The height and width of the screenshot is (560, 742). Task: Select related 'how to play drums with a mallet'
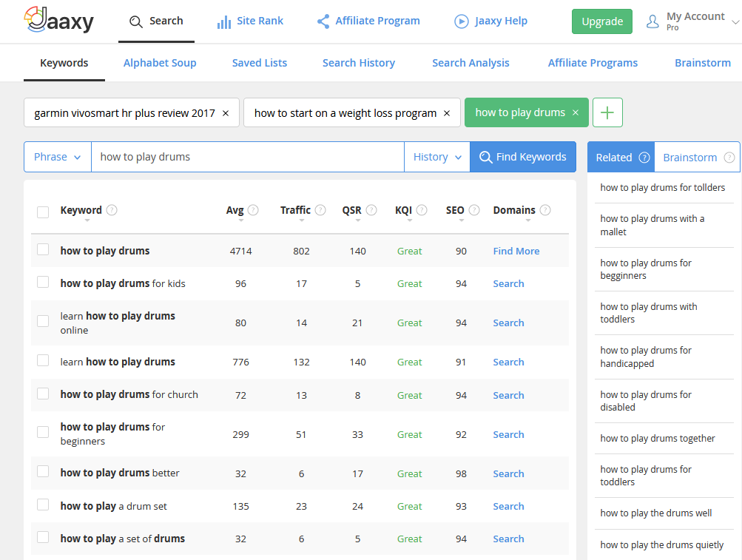pos(652,226)
